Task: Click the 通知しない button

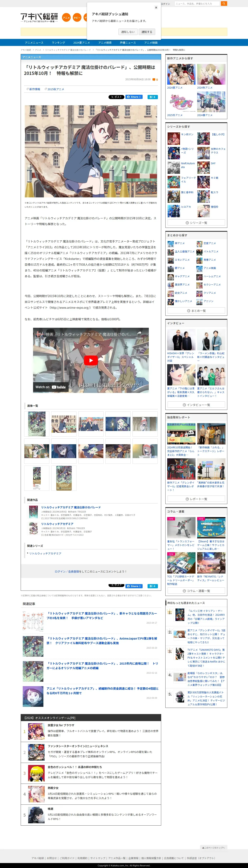Action: point(128,32)
